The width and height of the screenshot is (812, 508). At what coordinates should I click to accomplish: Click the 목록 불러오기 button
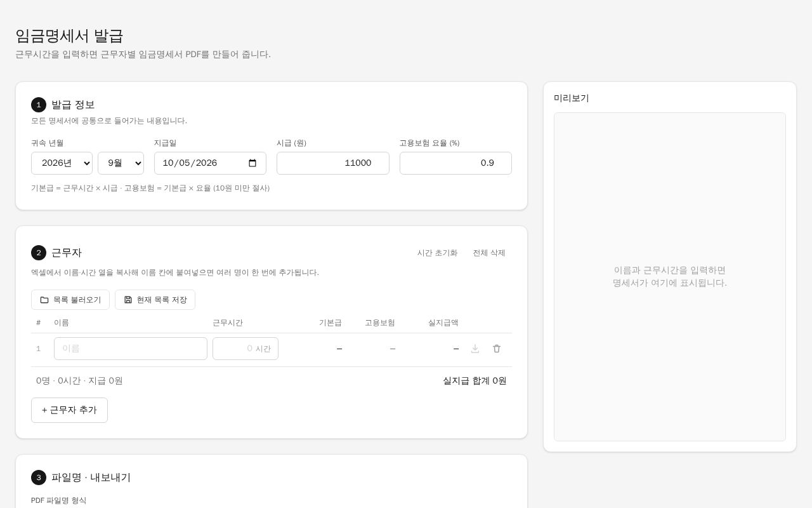tap(70, 300)
